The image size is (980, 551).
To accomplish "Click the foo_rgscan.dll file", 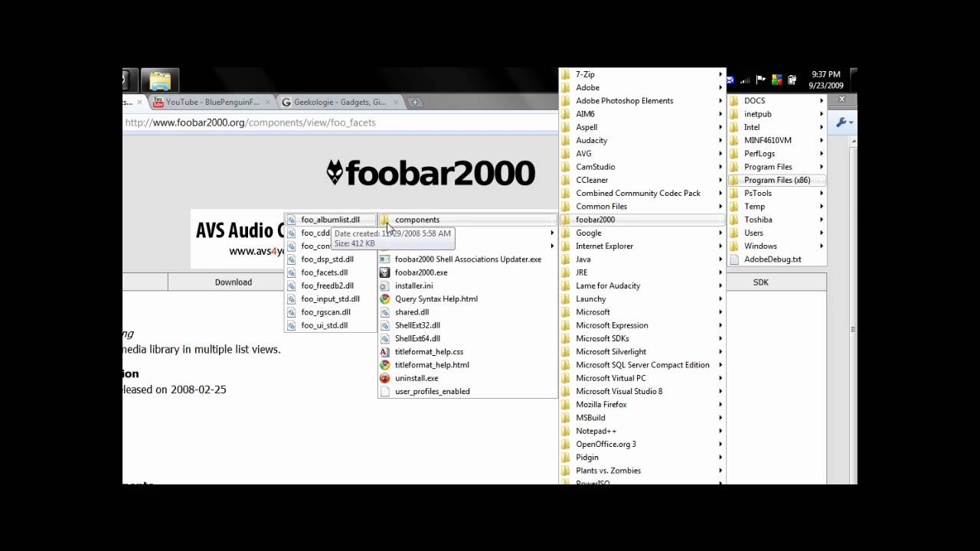I will (x=331, y=312).
